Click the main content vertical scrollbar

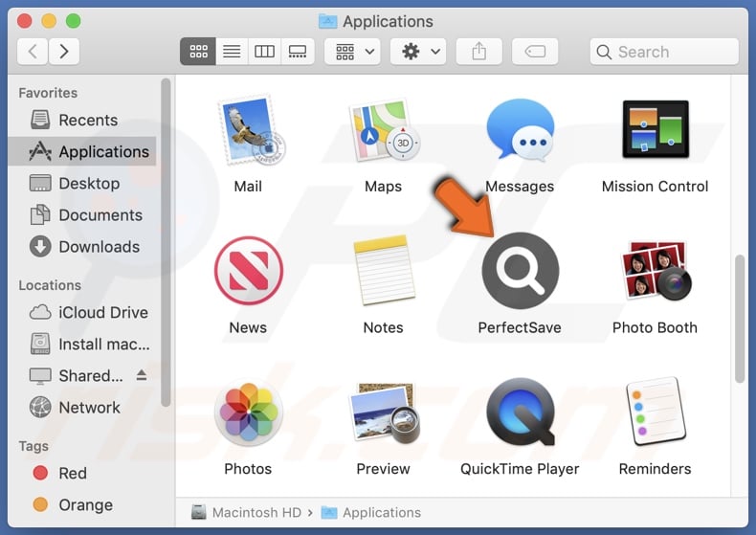740,319
